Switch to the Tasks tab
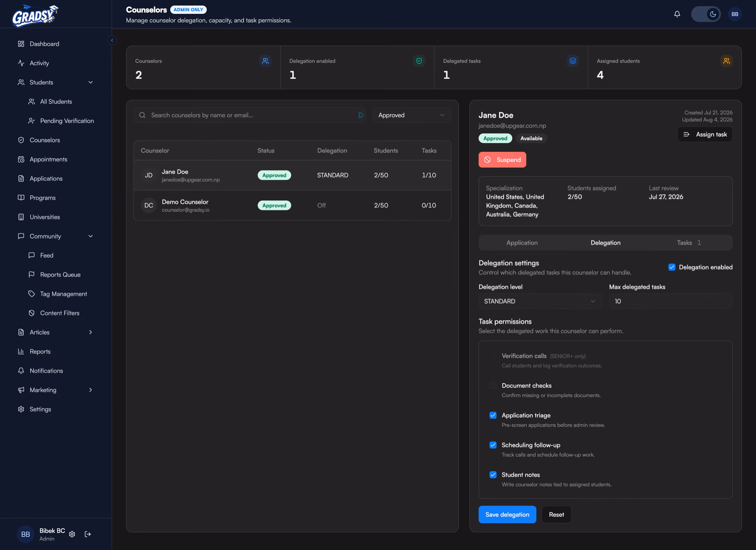This screenshot has height=550, width=756. (x=689, y=243)
